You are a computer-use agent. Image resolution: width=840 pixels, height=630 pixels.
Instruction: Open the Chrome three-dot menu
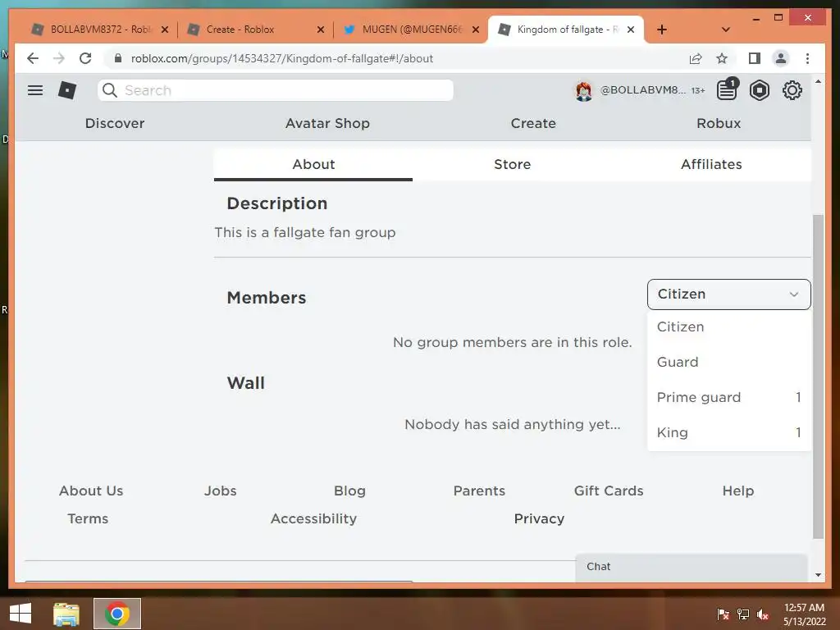point(807,58)
